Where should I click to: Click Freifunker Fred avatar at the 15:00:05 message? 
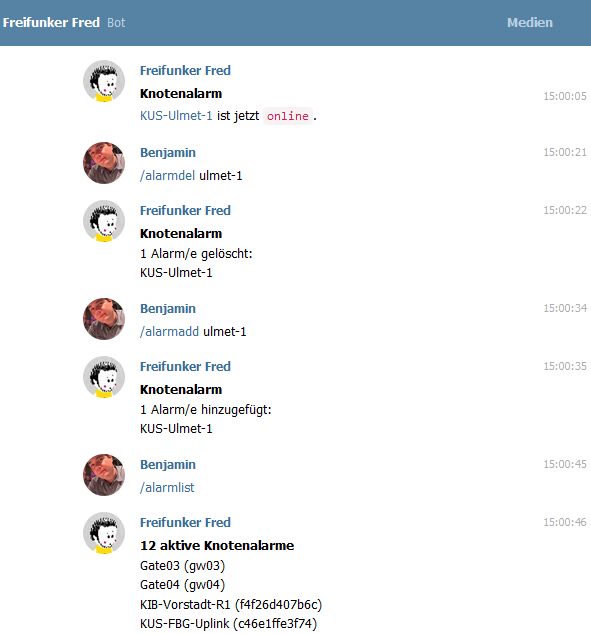104,81
